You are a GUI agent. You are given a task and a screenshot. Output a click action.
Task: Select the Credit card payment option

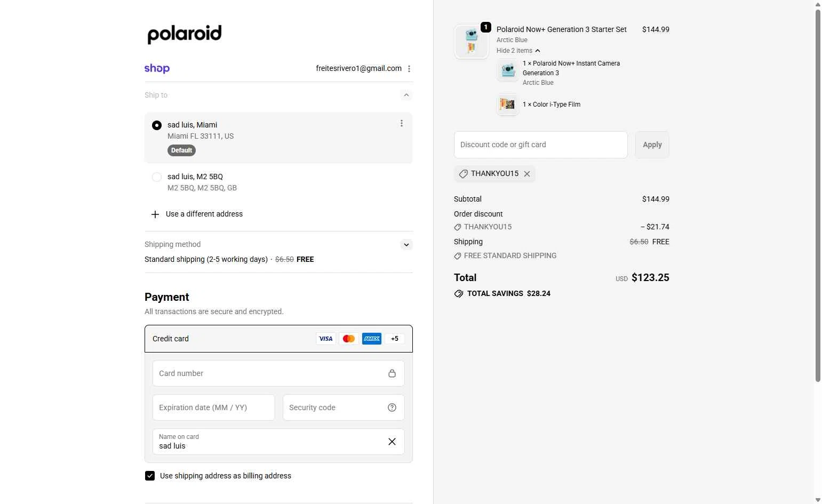click(x=278, y=339)
